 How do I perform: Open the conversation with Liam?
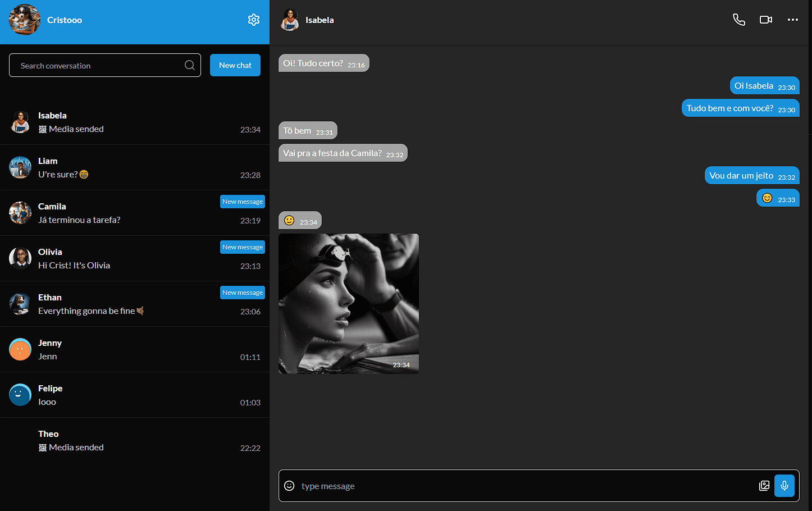[x=135, y=167]
